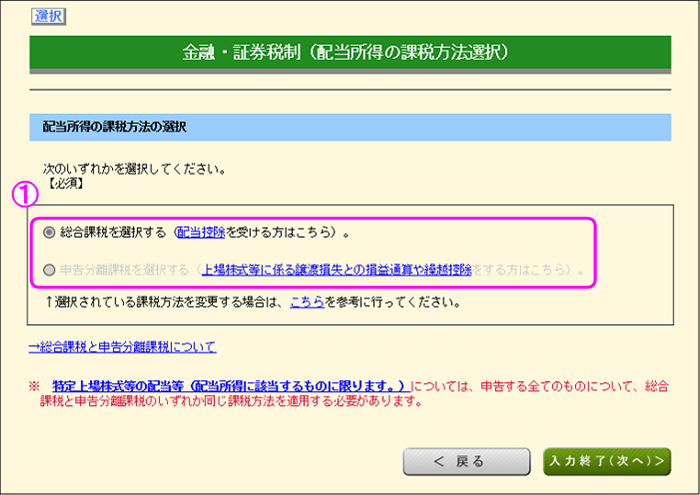Open the 上場株式等に係る譲渡損失との損益通算や繰越控除 link
The width and height of the screenshot is (700, 495).
pyautogui.click(x=337, y=270)
